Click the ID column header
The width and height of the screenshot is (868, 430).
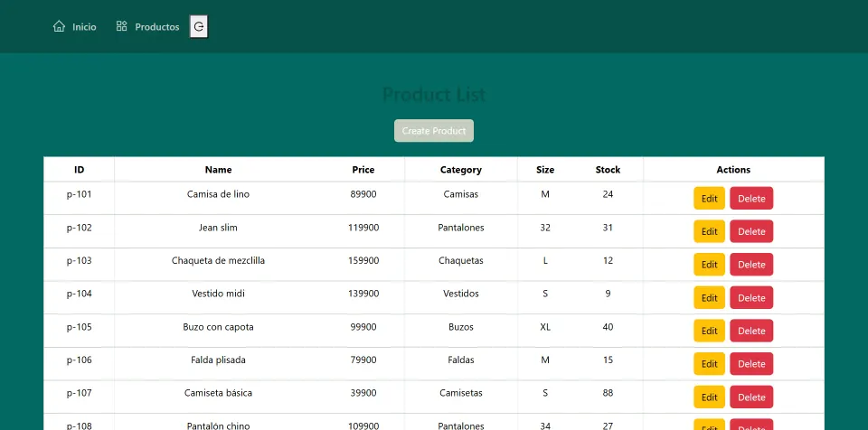[80, 169]
